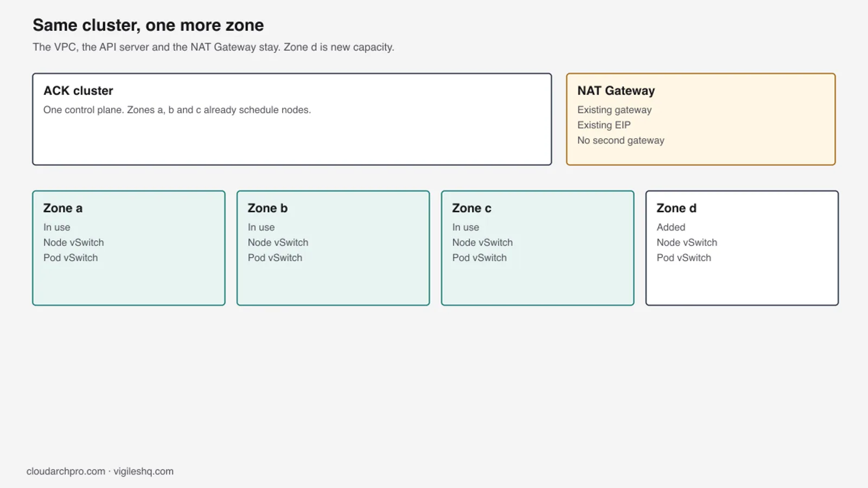Click 'Node vSwitch' in Zone c card
Viewport: 868px width, 488px height.
click(482, 242)
